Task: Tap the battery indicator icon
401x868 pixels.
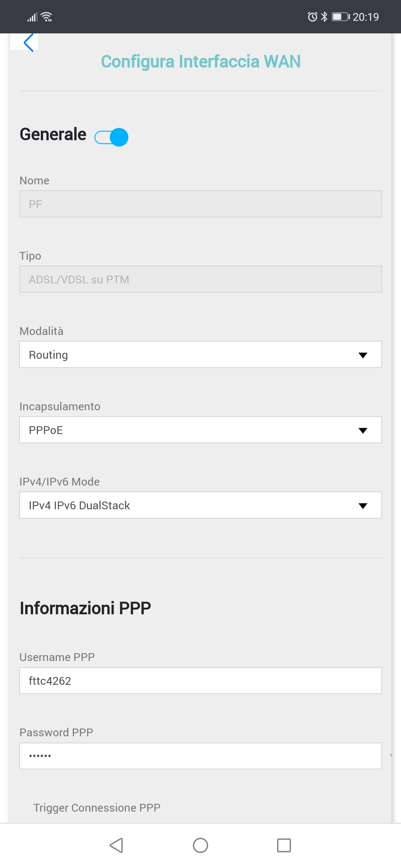Action: click(340, 17)
